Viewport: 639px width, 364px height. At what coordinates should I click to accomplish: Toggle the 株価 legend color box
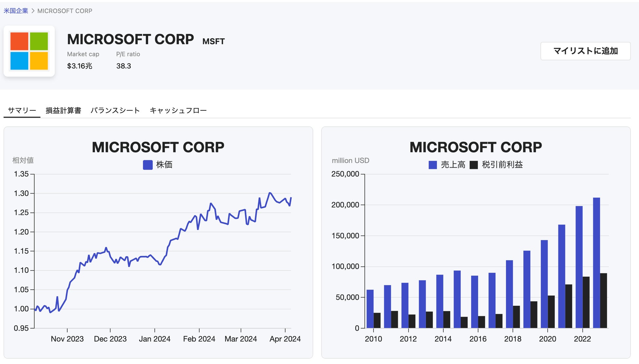[148, 165]
